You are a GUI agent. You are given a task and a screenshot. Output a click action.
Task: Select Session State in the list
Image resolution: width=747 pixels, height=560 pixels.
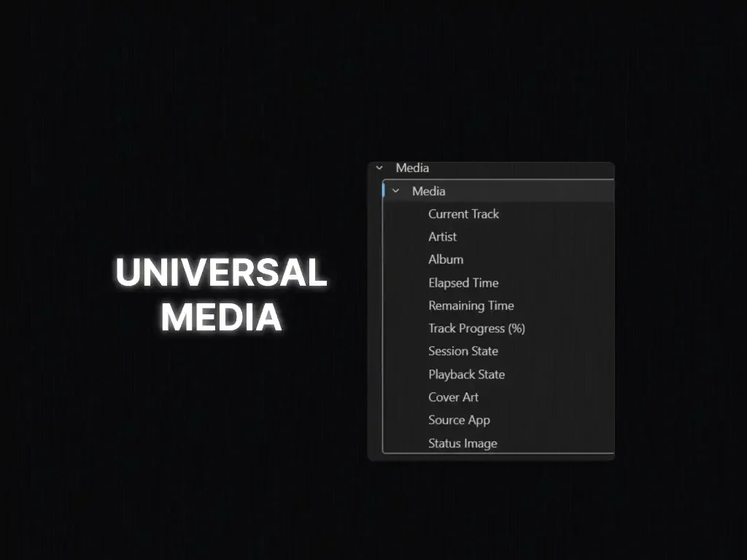click(462, 351)
